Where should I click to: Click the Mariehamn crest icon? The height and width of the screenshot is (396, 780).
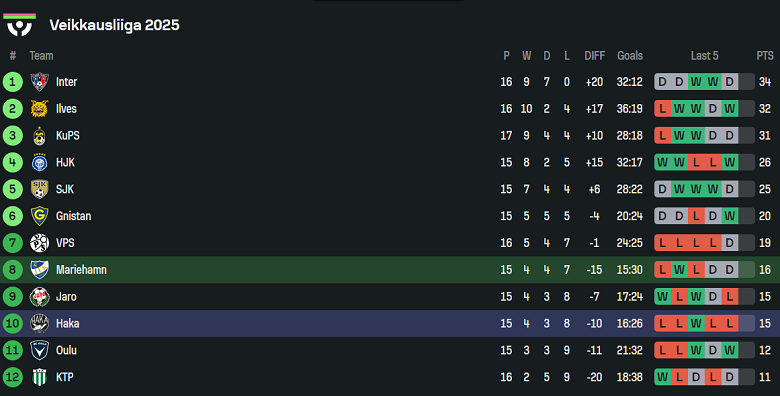pos(39,270)
